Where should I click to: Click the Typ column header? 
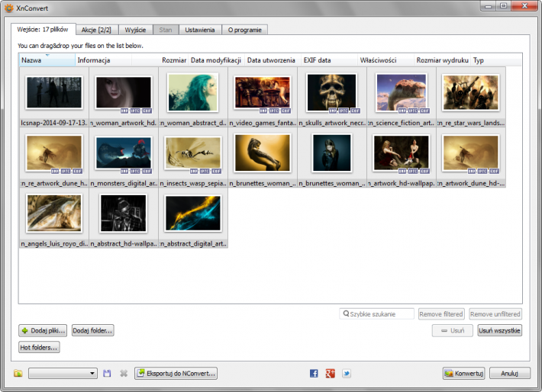pyautogui.click(x=496, y=60)
